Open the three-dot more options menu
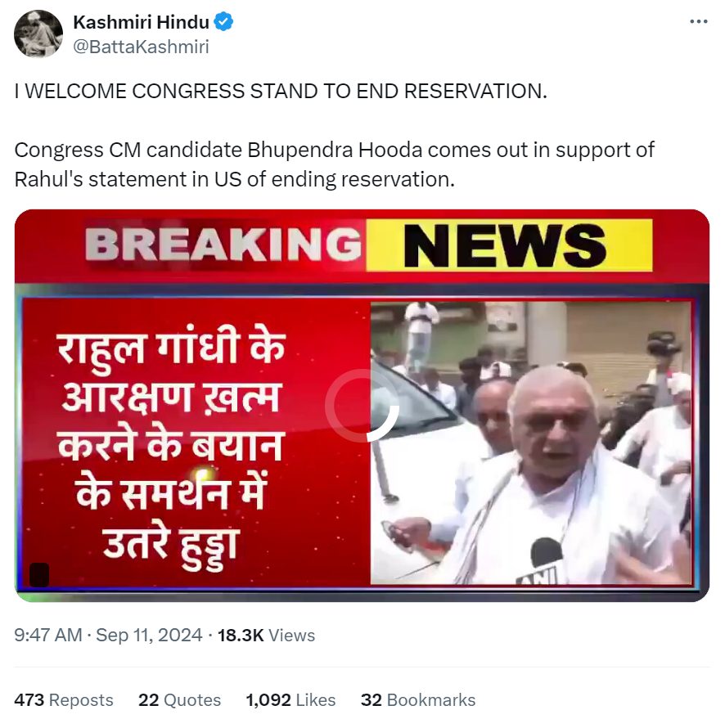 coord(699,22)
